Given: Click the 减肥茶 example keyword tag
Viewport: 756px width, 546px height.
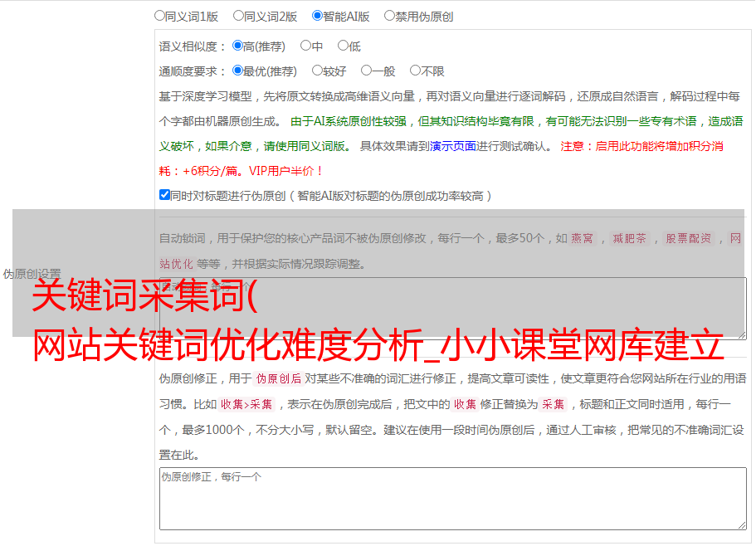Looking at the screenshot, I should [629, 238].
